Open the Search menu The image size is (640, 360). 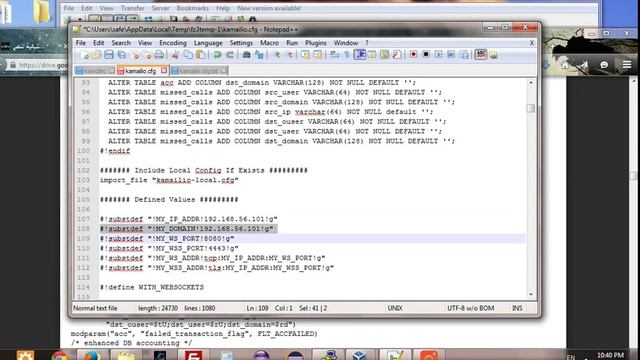coord(121,43)
